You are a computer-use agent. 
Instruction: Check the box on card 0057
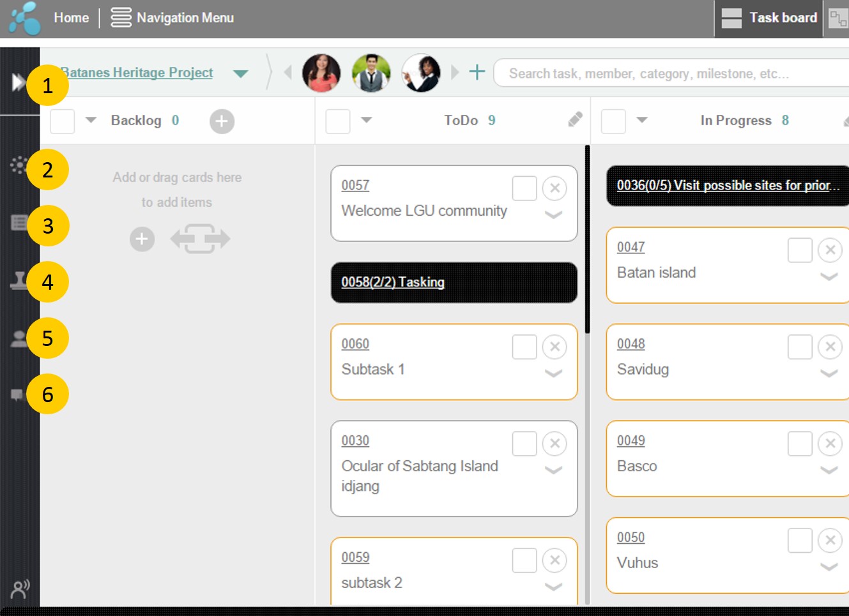(524, 188)
